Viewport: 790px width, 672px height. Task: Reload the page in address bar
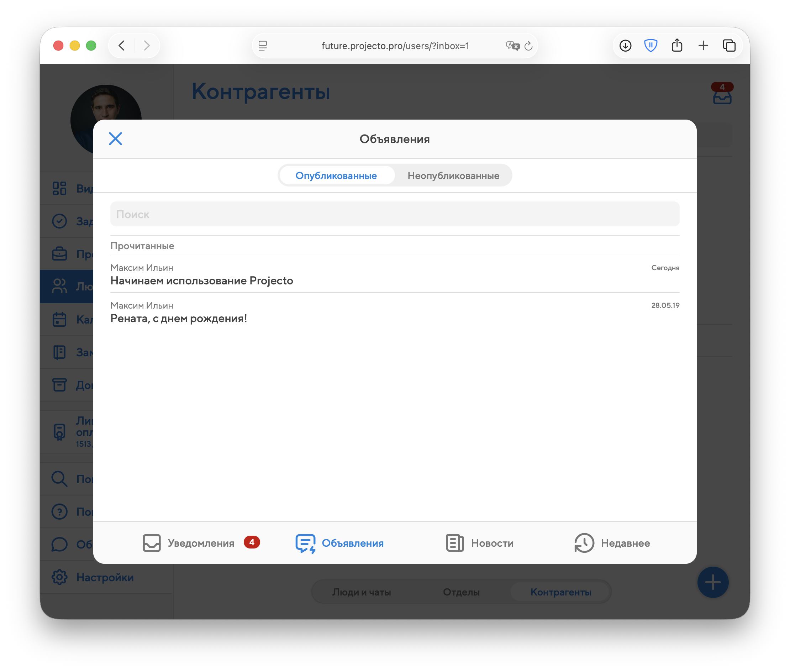click(528, 46)
